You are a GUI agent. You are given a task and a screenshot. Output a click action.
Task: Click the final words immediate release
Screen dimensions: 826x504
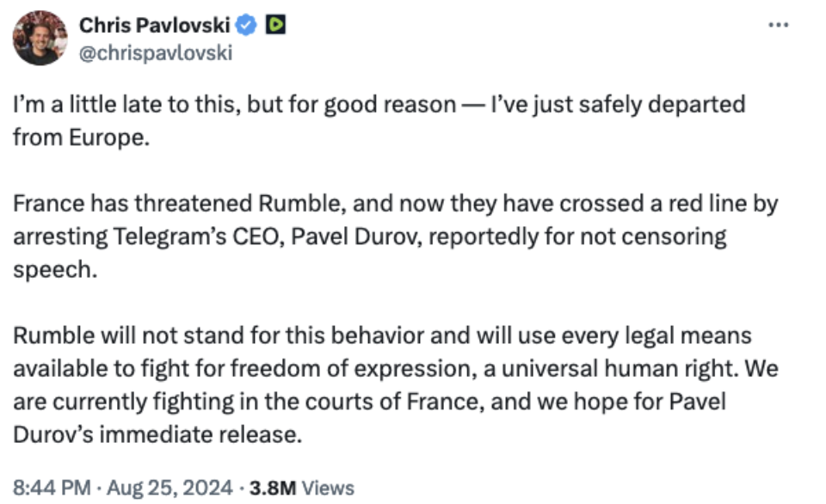[x=200, y=435]
